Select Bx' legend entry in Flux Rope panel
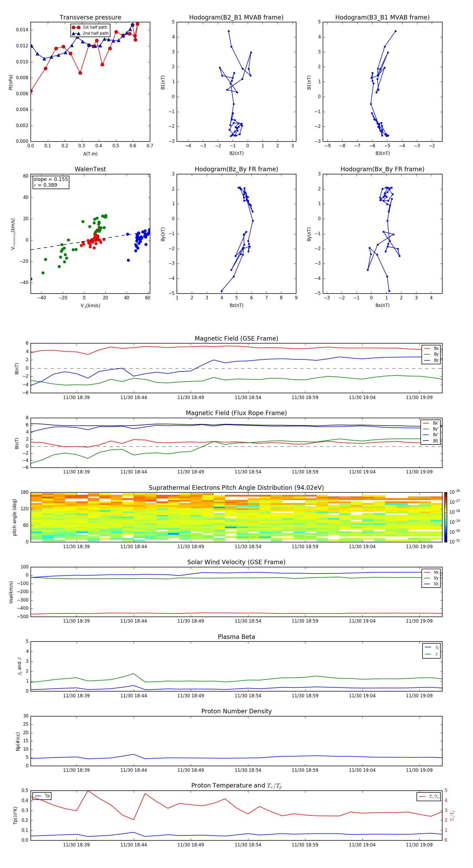This screenshot has height=868, width=473. 431,423
